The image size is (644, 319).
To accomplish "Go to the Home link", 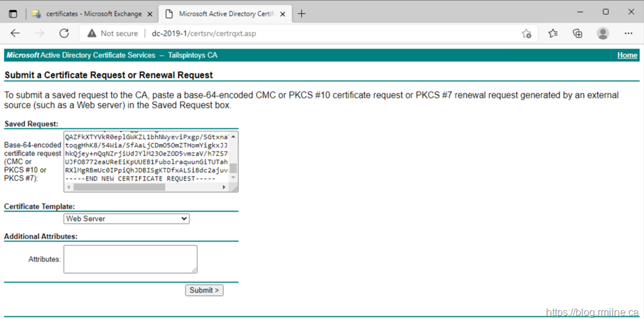I will coord(626,55).
